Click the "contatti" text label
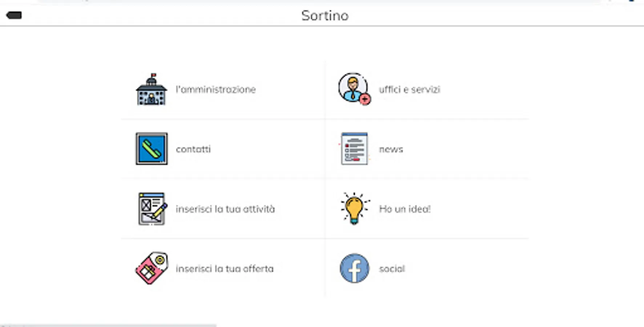The image size is (644, 327). click(193, 149)
